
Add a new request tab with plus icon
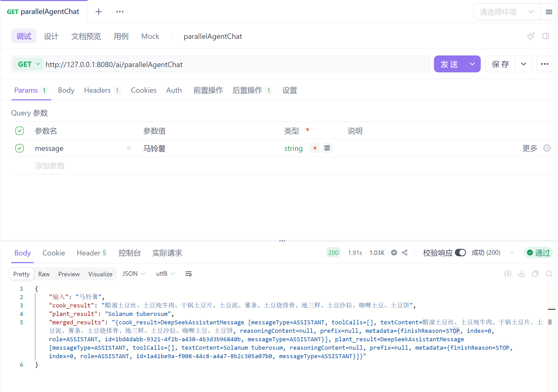point(98,12)
